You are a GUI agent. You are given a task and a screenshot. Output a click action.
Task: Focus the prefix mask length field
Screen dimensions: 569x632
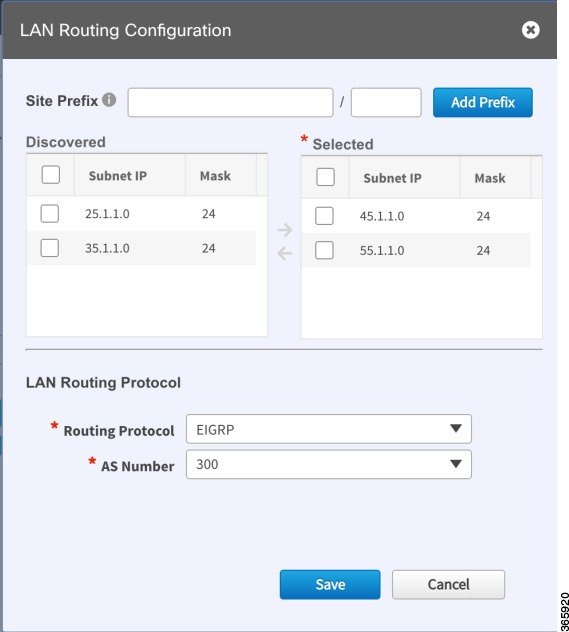point(386,102)
